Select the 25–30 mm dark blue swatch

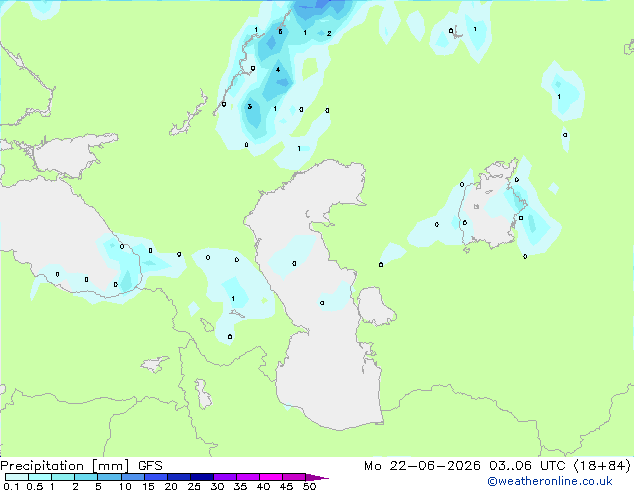[x=202, y=477]
